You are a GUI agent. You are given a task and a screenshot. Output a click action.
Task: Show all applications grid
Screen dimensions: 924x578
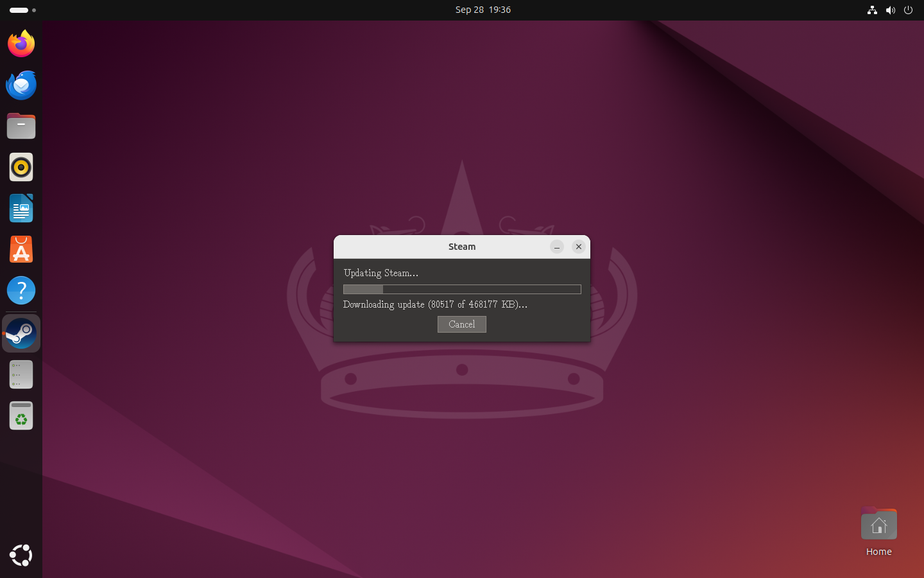tap(21, 556)
